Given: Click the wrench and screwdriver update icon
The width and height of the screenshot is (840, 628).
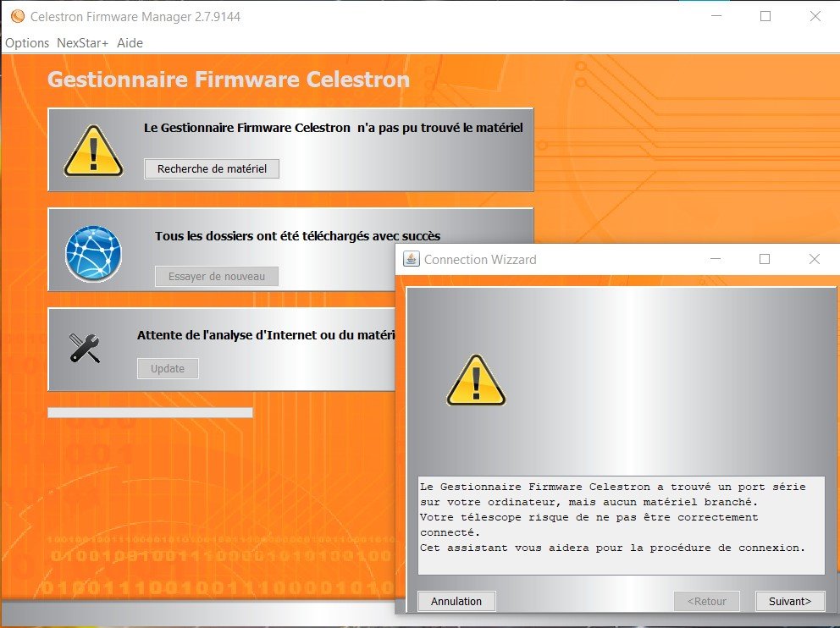Looking at the screenshot, I should coord(85,348).
